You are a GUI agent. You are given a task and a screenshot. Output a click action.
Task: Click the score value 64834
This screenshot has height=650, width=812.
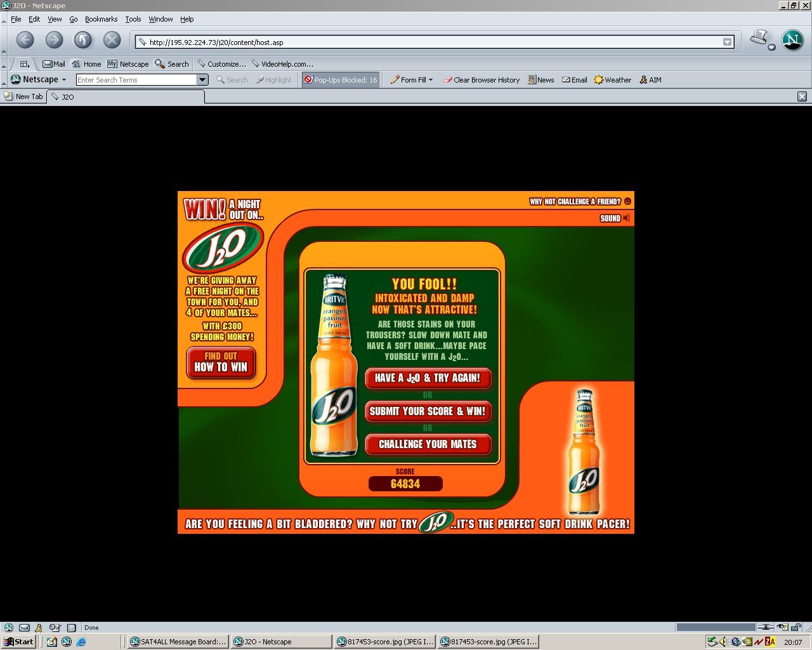(405, 484)
